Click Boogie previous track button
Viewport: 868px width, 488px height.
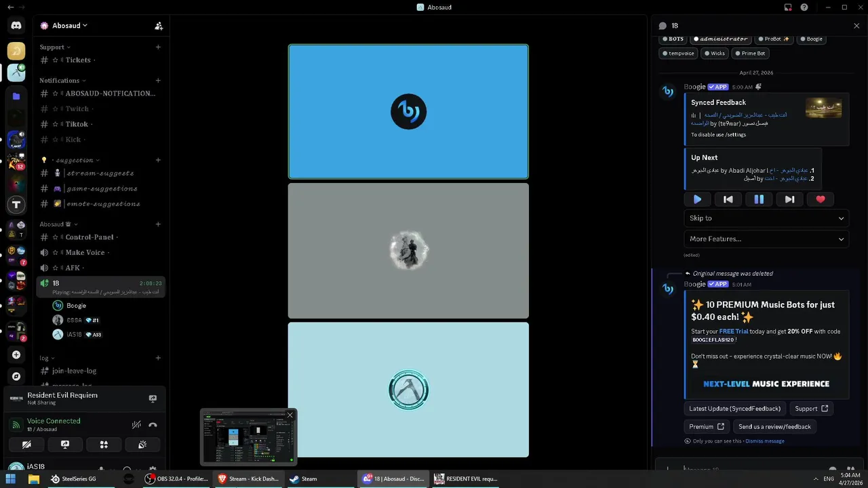[x=728, y=199]
